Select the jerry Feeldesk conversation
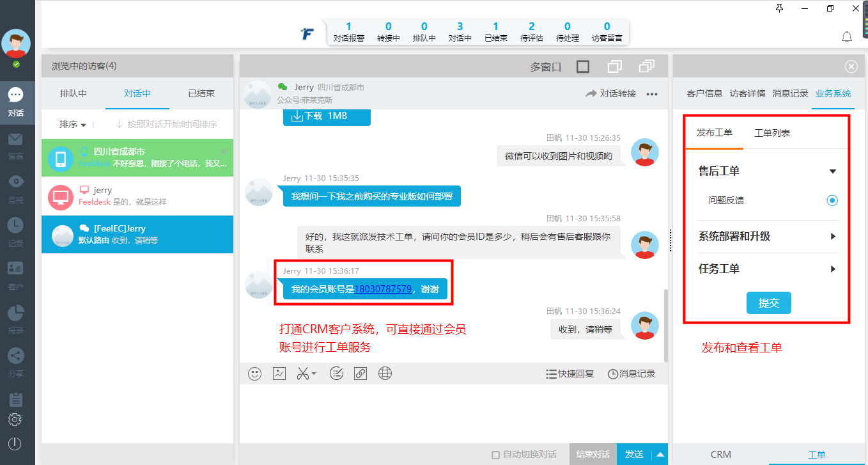The height and width of the screenshot is (465, 868). coord(137,196)
